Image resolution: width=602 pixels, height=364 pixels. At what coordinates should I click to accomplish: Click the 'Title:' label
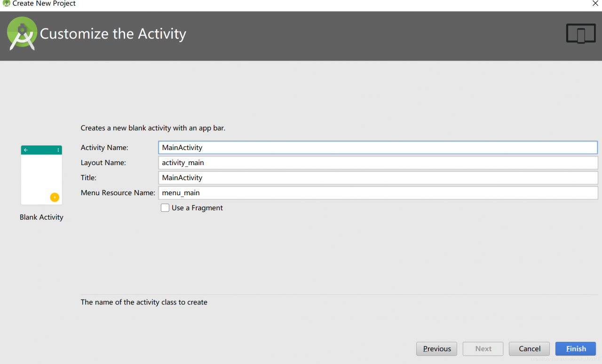[88, 178]
